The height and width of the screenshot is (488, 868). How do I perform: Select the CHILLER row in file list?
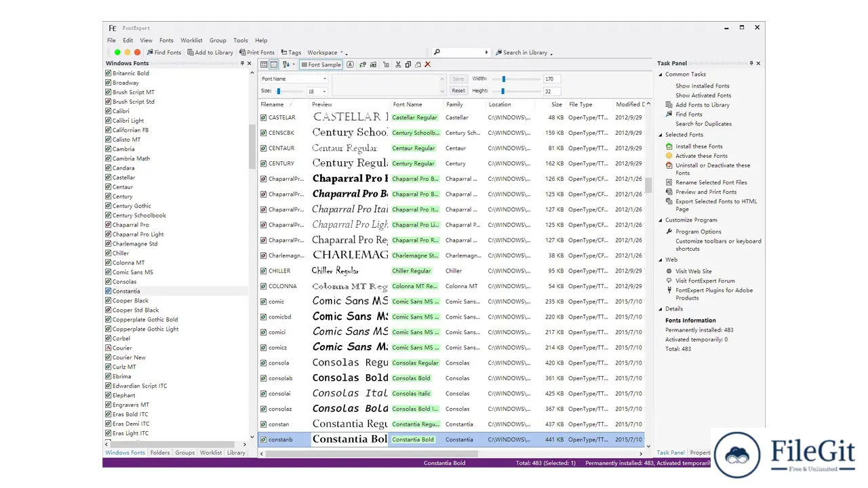click(x=451, y=270)
